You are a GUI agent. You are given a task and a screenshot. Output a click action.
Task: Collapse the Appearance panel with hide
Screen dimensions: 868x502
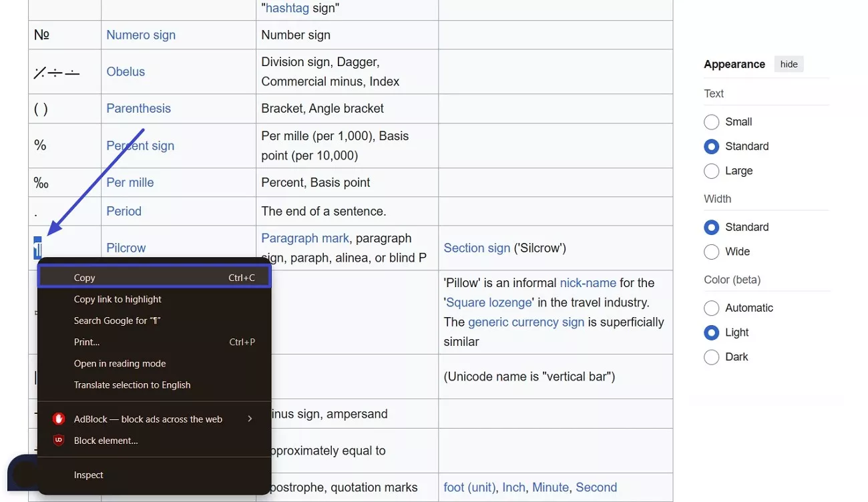pos(789,64)
